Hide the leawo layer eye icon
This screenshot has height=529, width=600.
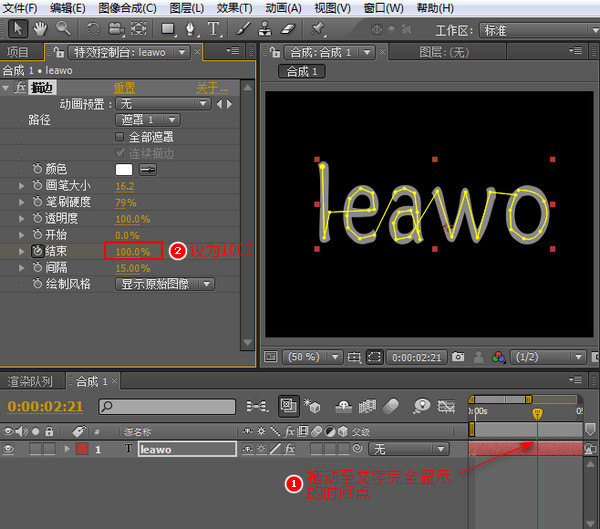pos(8,448)
